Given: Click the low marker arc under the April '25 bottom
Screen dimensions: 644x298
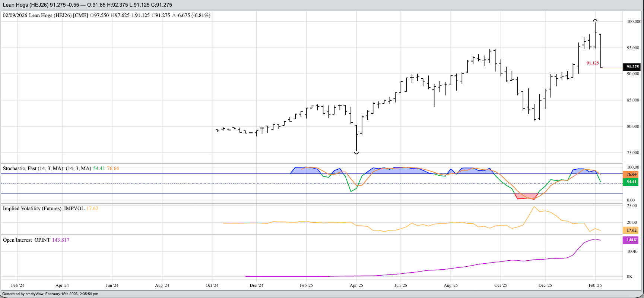Looking at the screenshot, I should point(356,153).
